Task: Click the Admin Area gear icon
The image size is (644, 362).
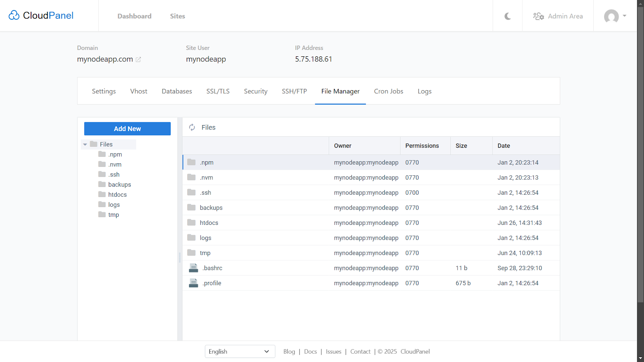Action: (539, 16)
